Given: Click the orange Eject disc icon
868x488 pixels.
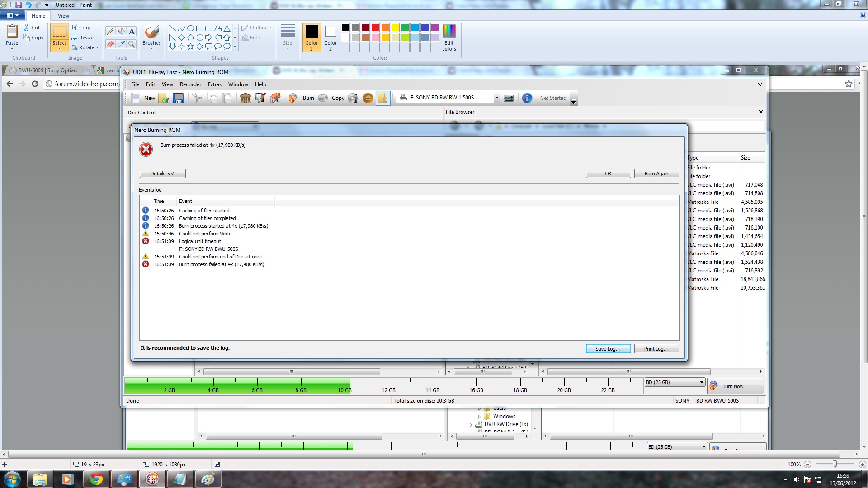Looking at the screenshot, I should pos(368,98).
